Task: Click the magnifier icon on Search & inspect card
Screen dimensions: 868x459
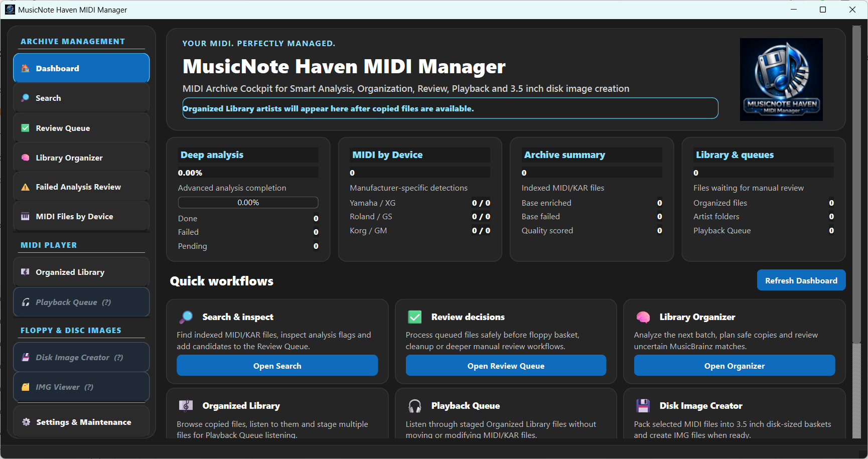Action: tap(186, 317)
